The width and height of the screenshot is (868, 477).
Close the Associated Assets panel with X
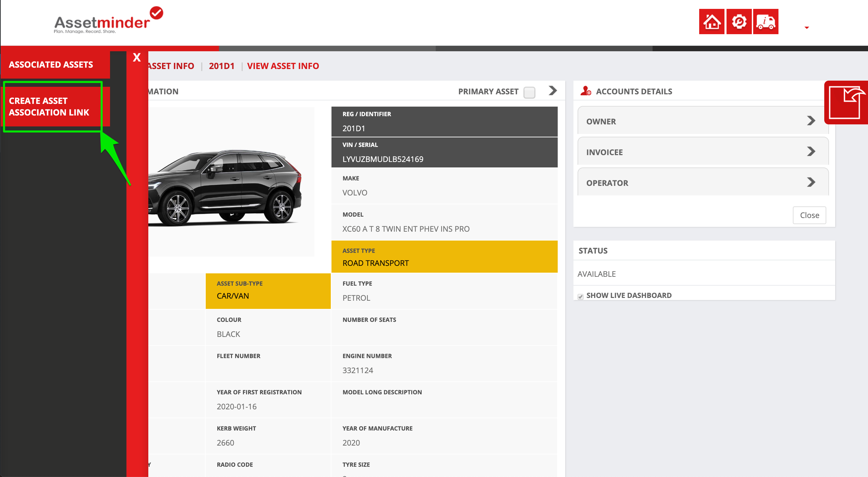(137, 57)
